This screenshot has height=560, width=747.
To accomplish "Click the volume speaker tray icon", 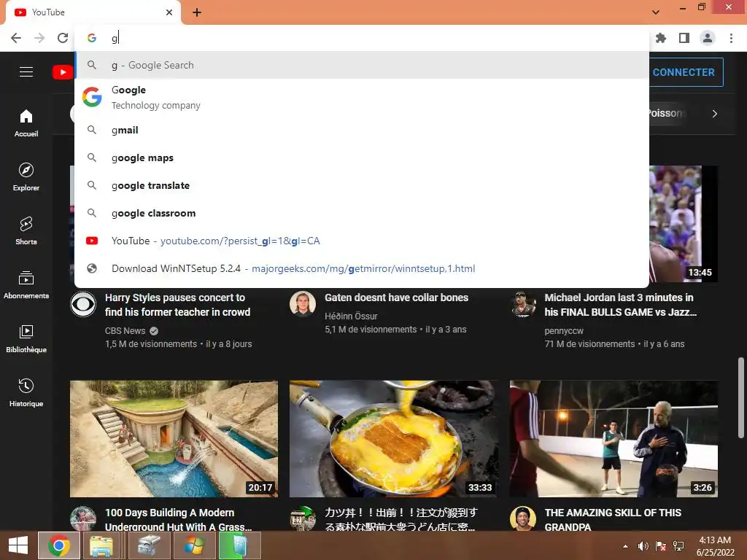I will click(643, 546).
